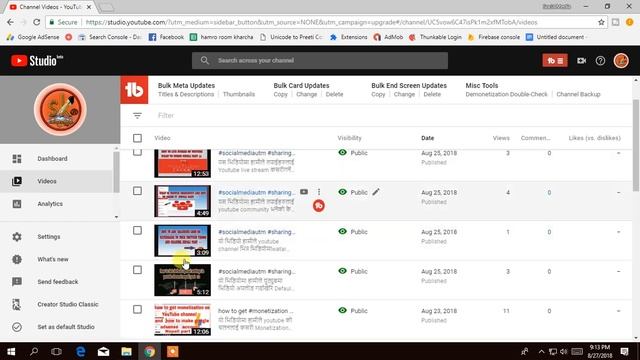
Task: Open Task View on the taskbar
Action: point(56,351)
